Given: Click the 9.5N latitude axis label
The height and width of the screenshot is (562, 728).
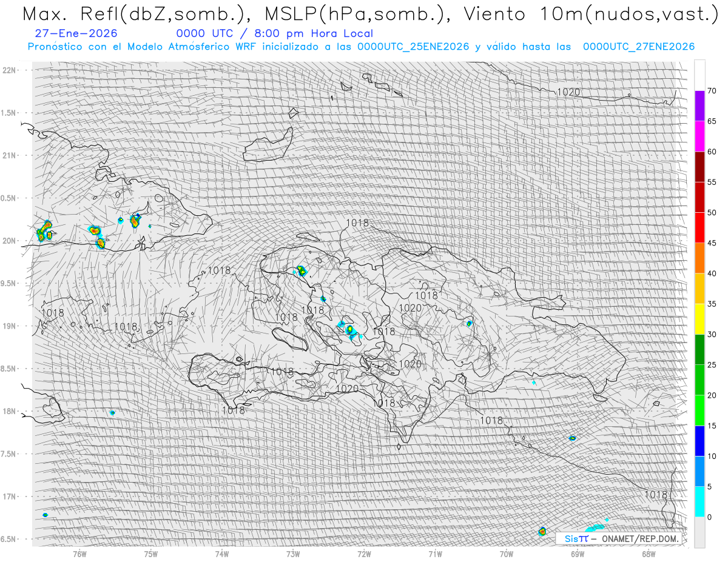Looking at the screenshot, I should click(8, 284).
